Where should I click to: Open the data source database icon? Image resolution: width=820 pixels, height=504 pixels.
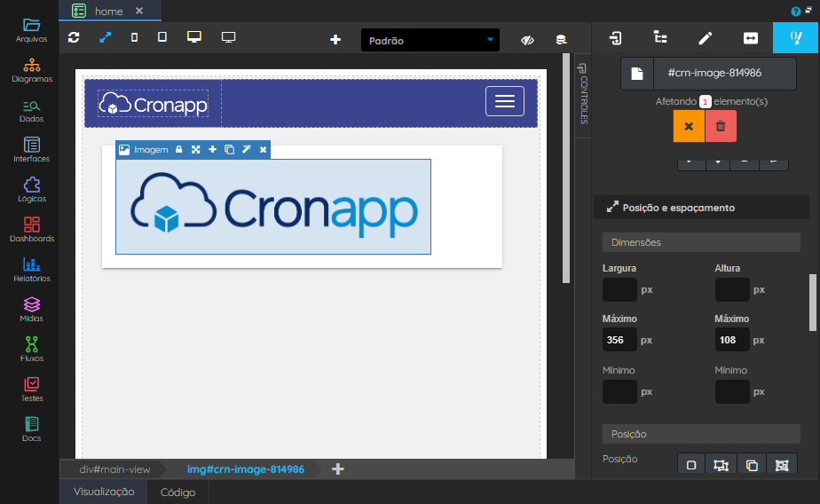coord(561,40)
